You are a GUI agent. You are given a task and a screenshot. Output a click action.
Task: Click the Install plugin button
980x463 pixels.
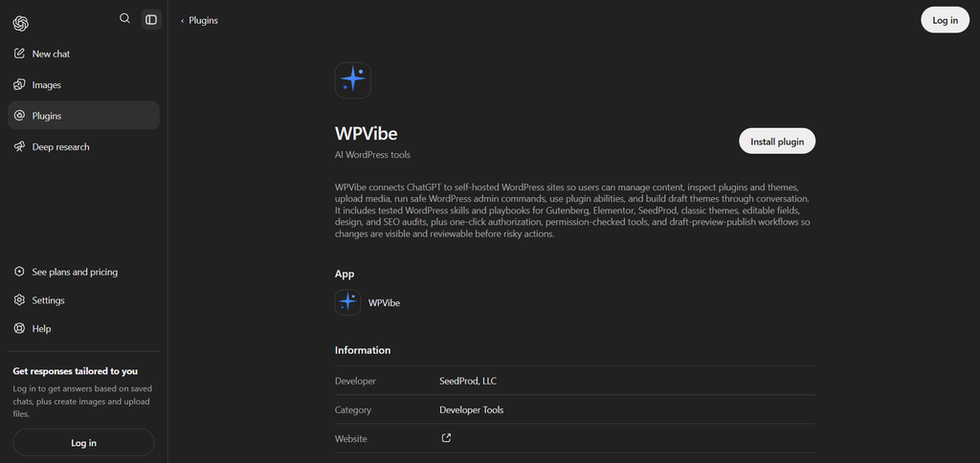pos(777,142)
